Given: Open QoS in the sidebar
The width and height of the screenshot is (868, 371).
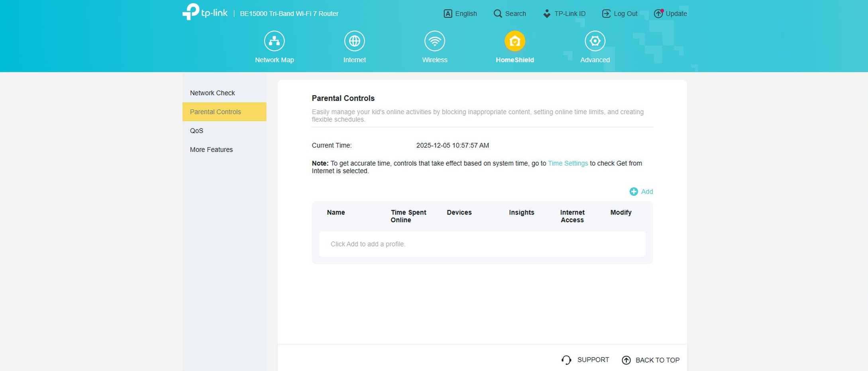Looking at the screenshot, I should [196, 131].
